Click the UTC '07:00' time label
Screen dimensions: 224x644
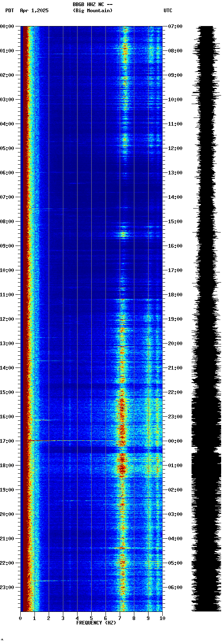[x=175, y=26]
